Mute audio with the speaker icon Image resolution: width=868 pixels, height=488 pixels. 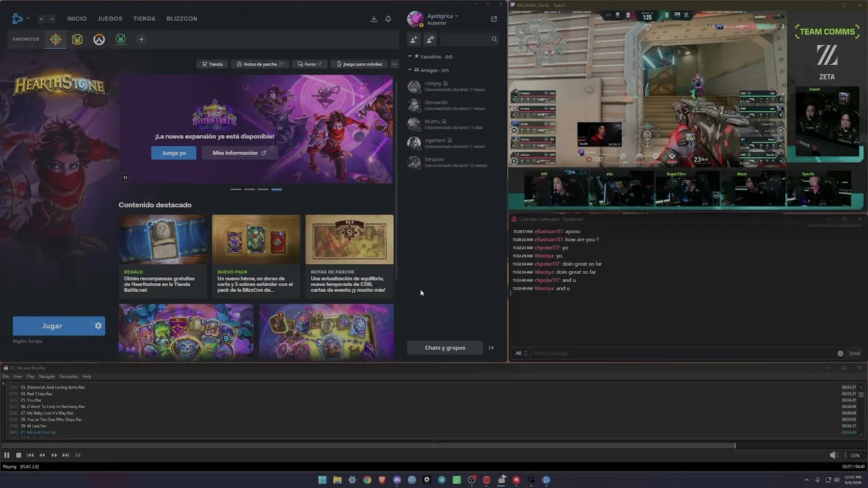[x=833, y=455]
